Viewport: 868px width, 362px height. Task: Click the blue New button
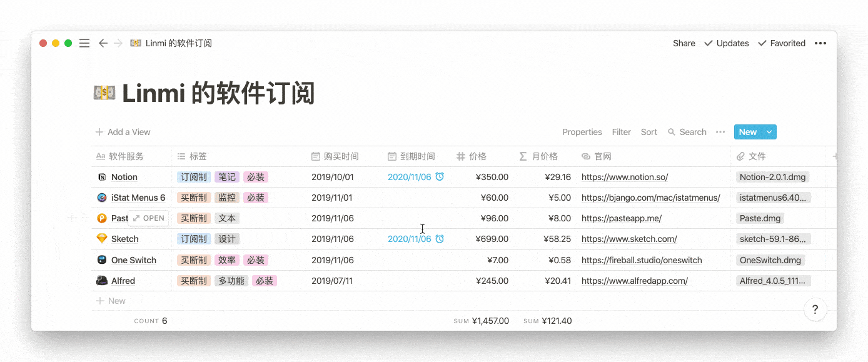pyautogui.click(x=749, y=132)
